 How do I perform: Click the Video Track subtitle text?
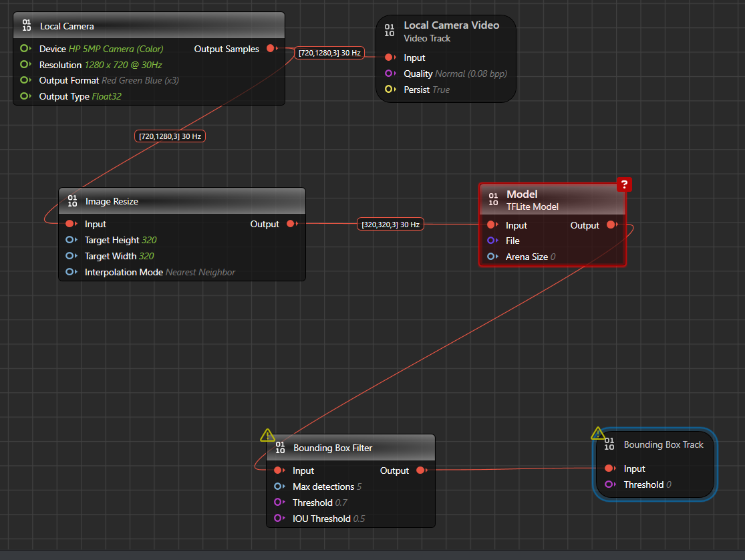(427, 39)
